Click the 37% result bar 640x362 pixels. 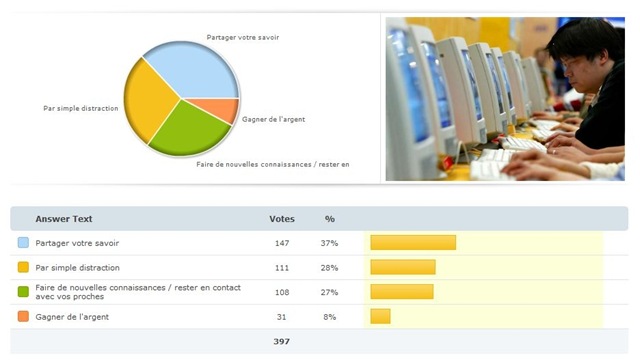(413, 242)
